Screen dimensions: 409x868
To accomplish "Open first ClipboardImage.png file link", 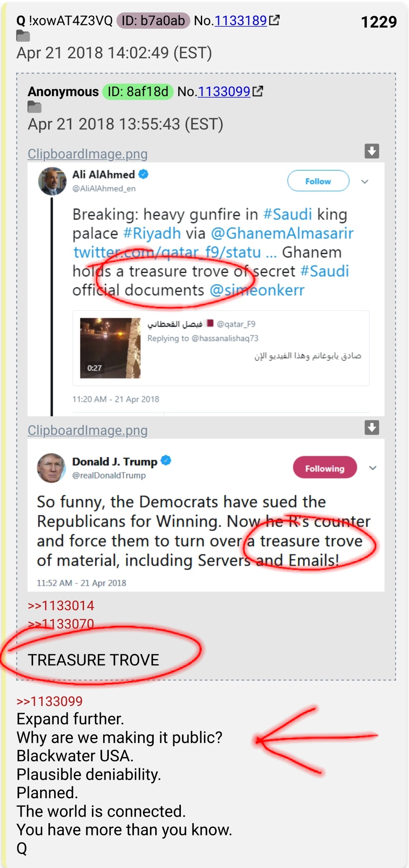I will tap(87, 154).
